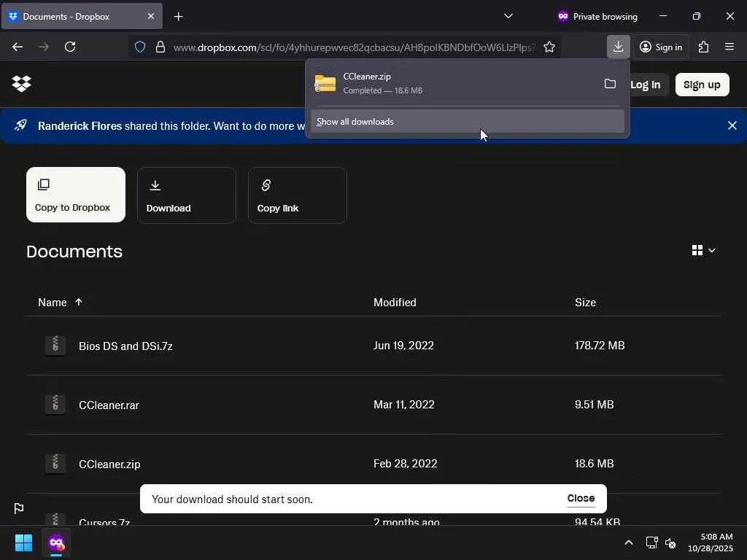Go back with the browser back arrow
This screenshot has width=747, height=560.
click(18, 47)
